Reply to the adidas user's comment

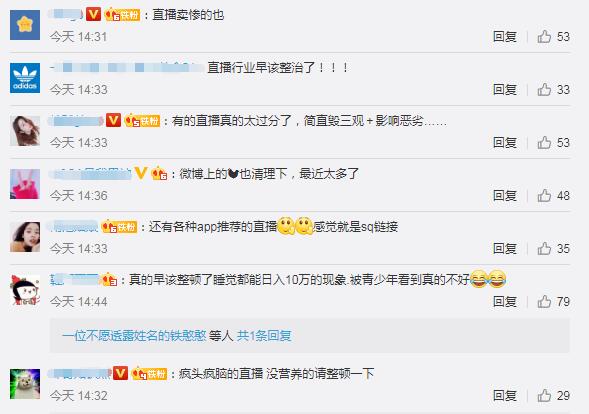point(505,90)
